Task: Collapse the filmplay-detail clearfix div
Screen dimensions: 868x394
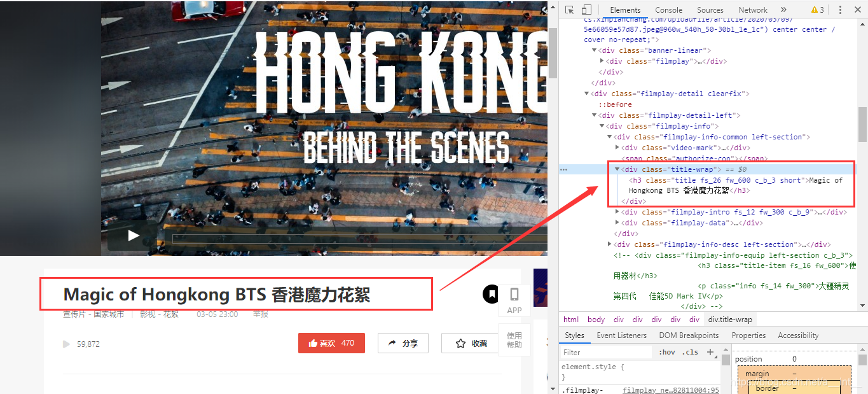Action: (586, 94)
